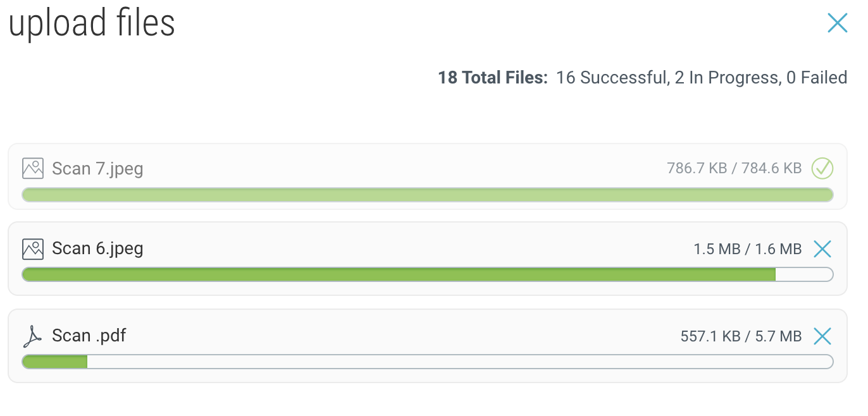Click the PDF icon beside Scan .pdf
868x416 pixels.
(x=32, y=336)
